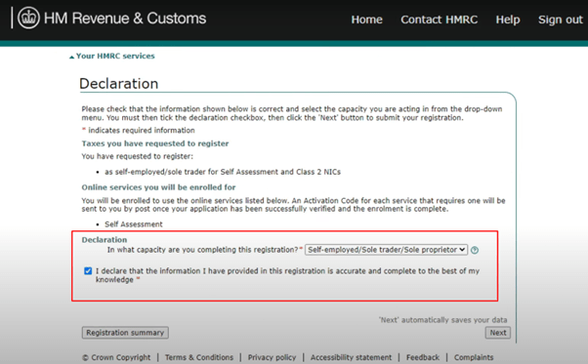Click the 'Self Assessment' bullet item
Screen dimensions: 588x364
click(x=134, y=224)
